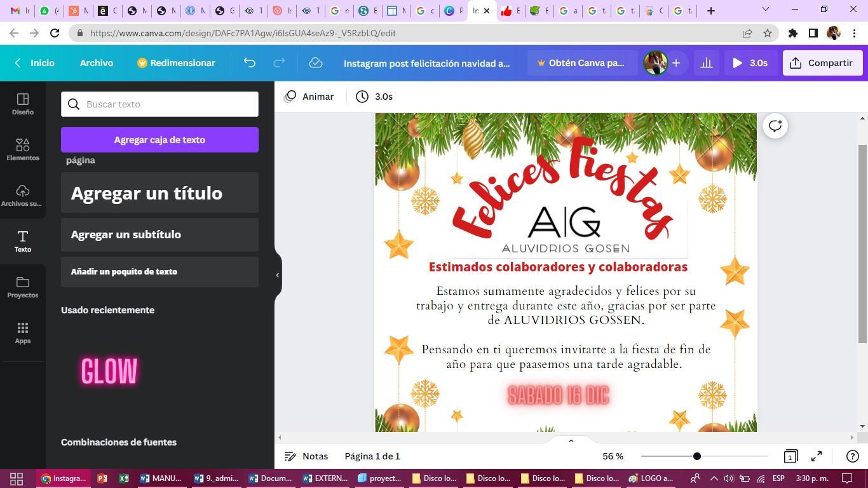Open the browser side panel icon
The height and width of the screenshot is (488, 868).
point(813,33)
